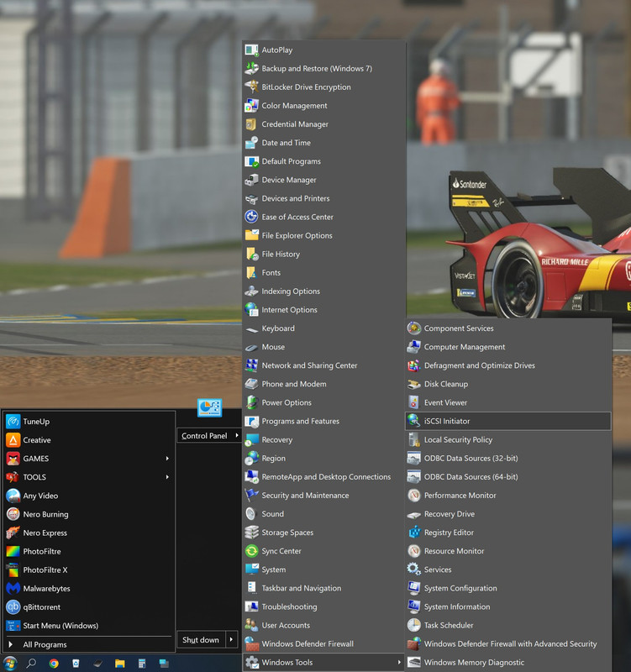Select Troubleshooting entry
This screenshot has height=672, width=631.
click(323, 606)
